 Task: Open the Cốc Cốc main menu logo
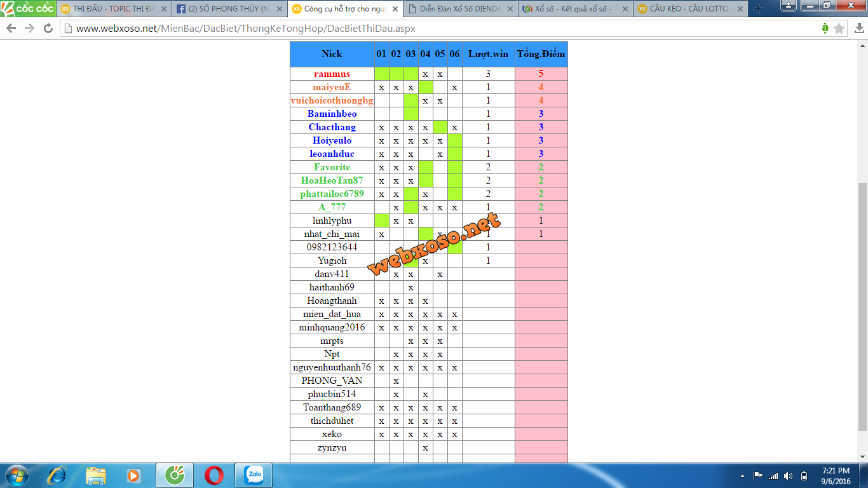[27, 8]
